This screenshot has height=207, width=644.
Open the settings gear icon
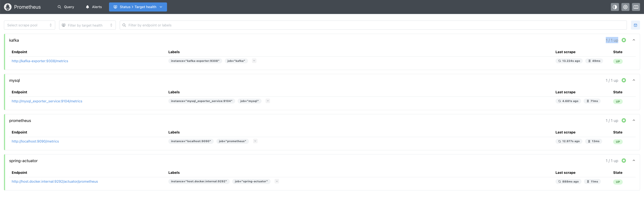click(625, 7)
